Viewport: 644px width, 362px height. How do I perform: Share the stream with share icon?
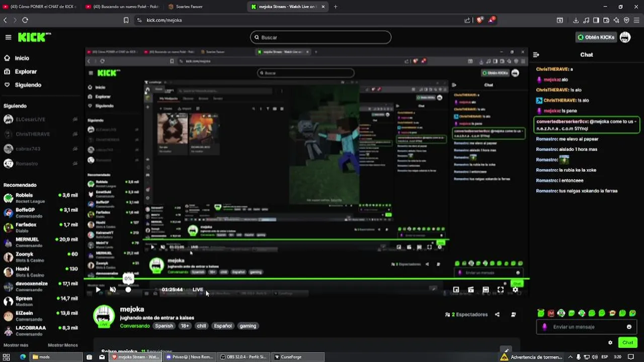coord(497,315)
